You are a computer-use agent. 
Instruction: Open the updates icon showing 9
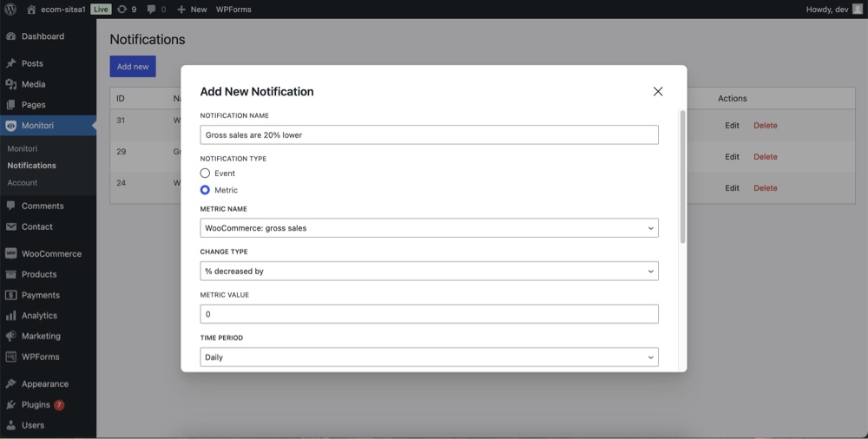[122, 10]
